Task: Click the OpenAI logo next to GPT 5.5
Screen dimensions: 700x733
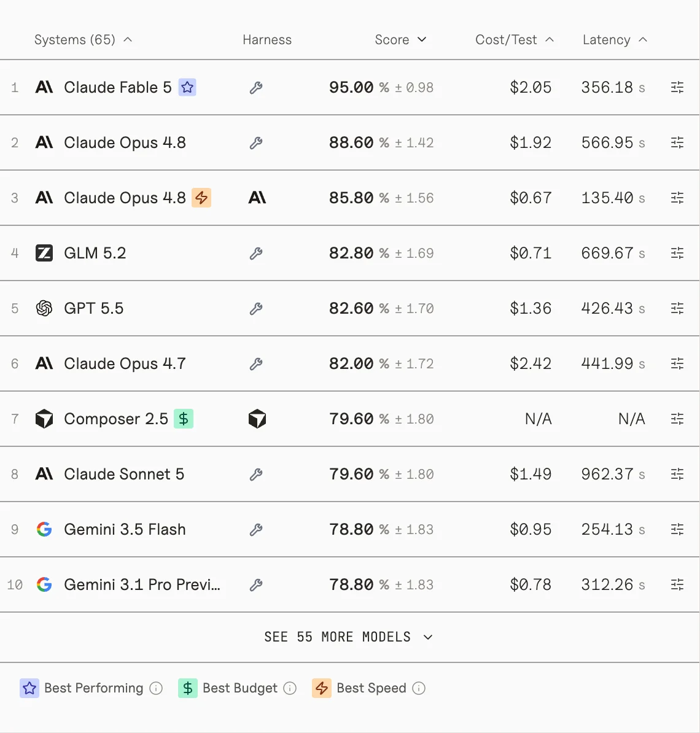Action: [44, 309]
